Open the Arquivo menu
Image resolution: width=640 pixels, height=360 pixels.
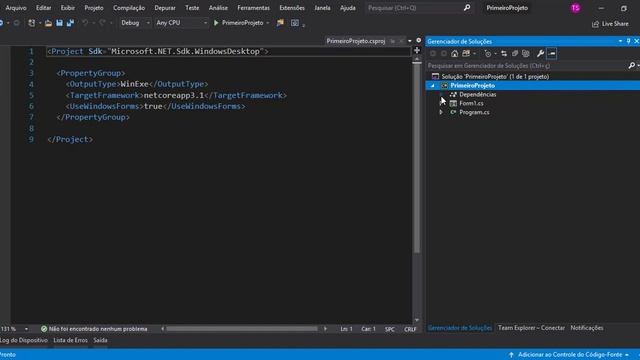(x=16, y=8)
